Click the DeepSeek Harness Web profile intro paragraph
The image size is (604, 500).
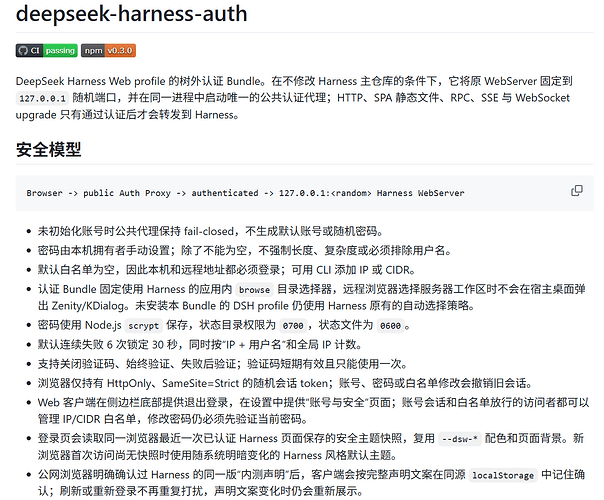point(294,98)
